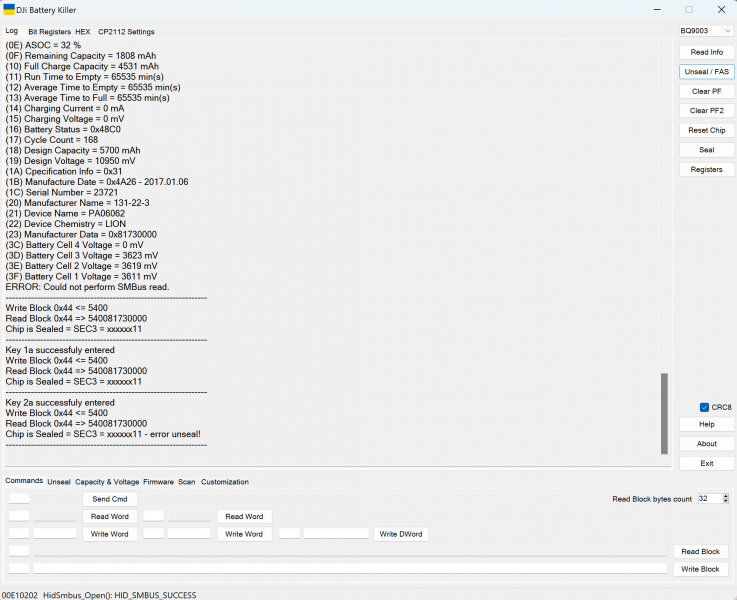Open the HEX tab
Image resolution: width=737 pixels, height=600 pixels.
83,32
